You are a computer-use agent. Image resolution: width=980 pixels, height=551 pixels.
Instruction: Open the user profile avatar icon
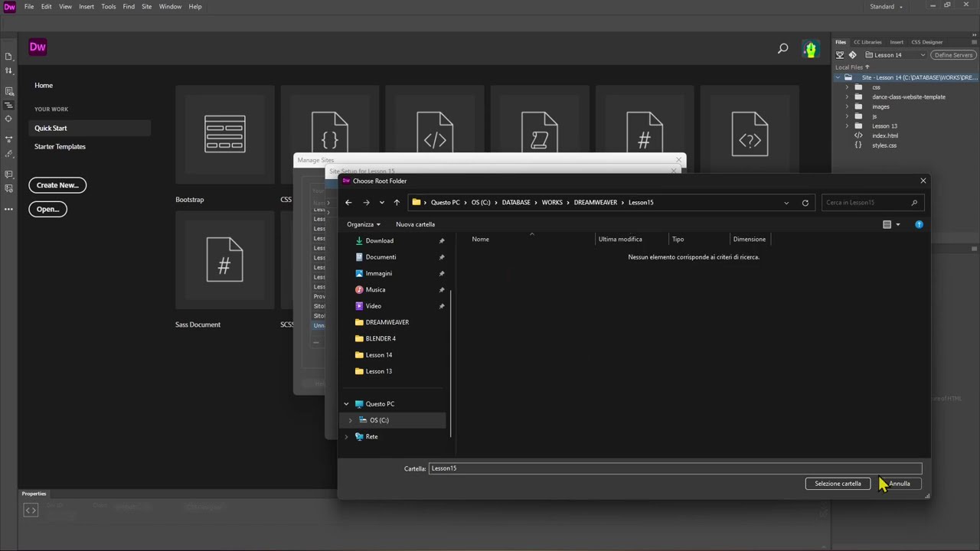pos(810,49)
